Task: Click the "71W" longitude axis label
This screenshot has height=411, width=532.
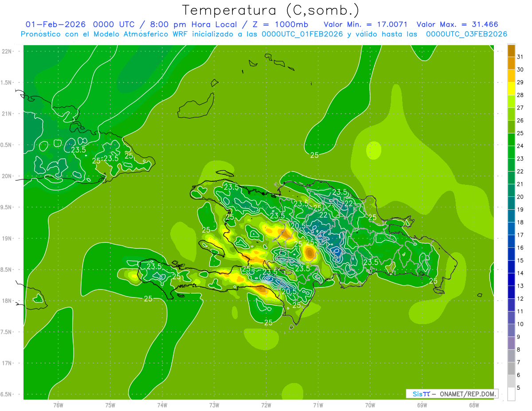Action: point(318,404)
